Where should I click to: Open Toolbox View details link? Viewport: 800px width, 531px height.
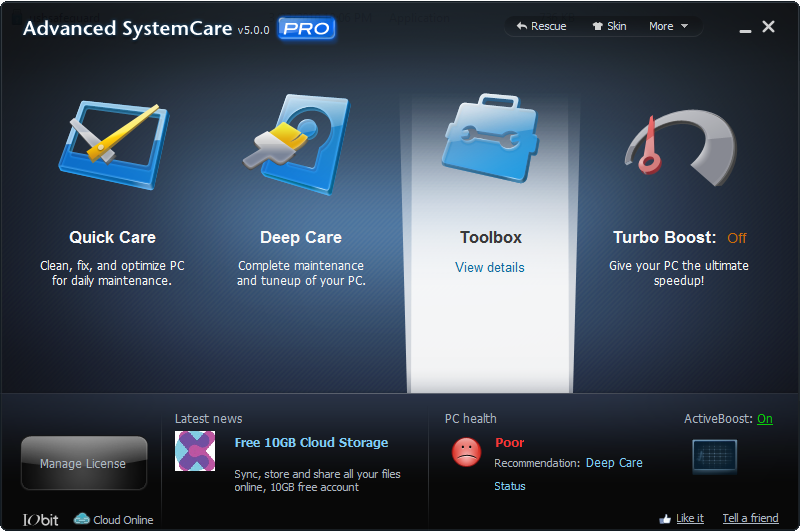click(x=490, y=267)
